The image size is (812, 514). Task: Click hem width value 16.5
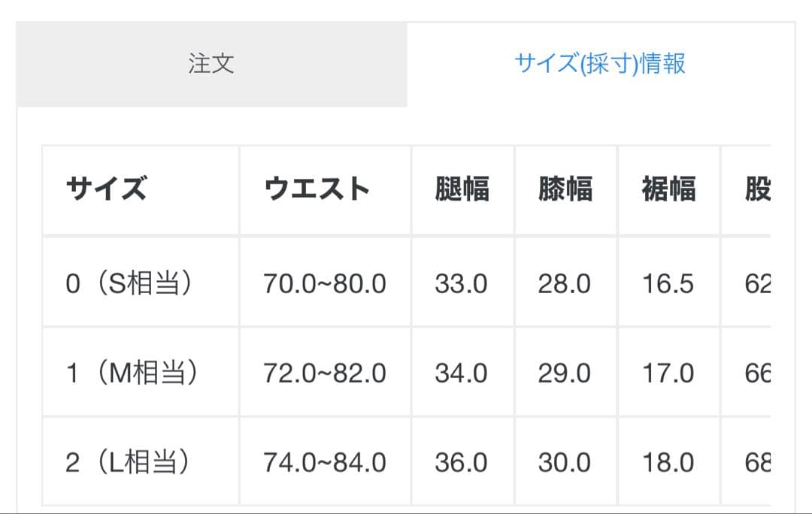click(x=668, y=284)
